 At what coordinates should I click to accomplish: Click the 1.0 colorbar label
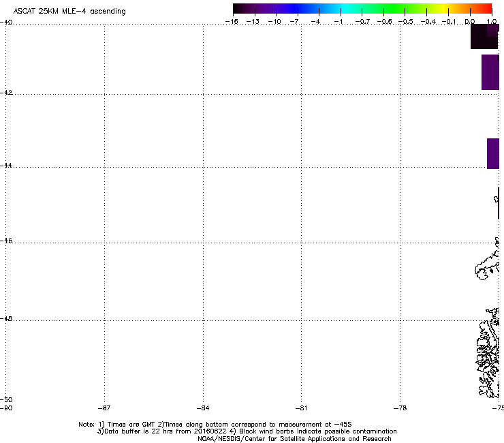coord(492,22)
